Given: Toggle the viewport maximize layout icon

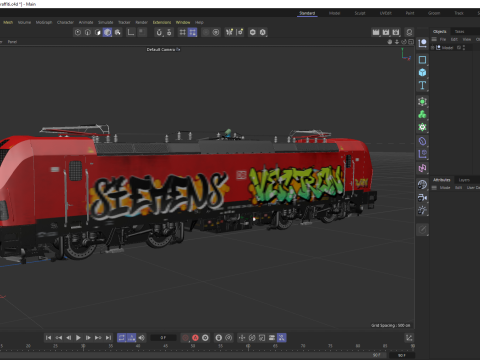Looking at the screenshot, I should coord(411,42).
